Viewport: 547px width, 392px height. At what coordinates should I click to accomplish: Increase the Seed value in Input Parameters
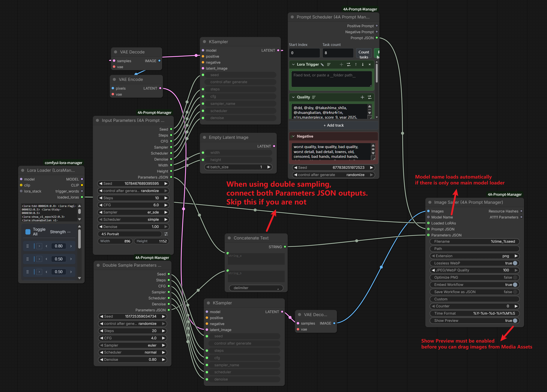click(166, 184)
